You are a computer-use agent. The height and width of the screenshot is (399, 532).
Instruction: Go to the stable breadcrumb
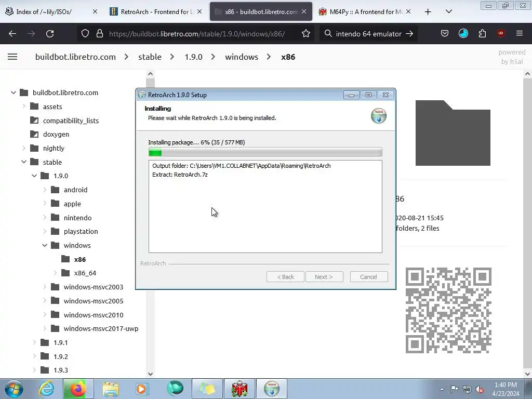[x=150, y=57]
